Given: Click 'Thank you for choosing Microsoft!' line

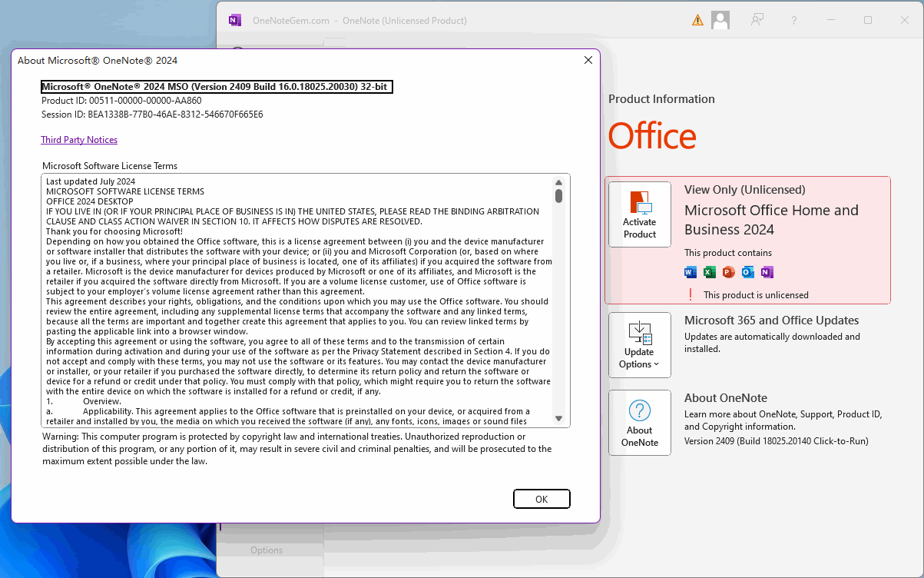Looking at the screenshot, I should pos(114,231).
